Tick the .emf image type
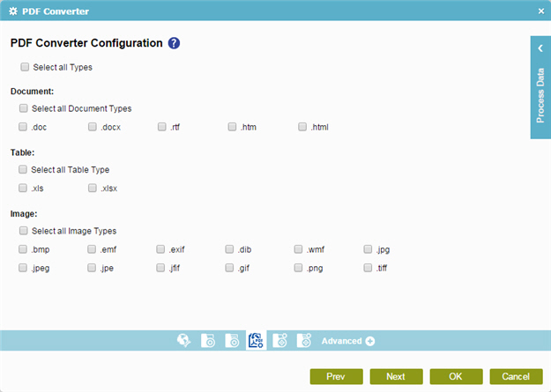 pyautogui.click(x=92, y=249)
